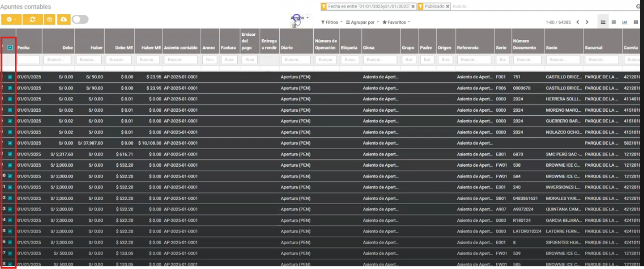The width and height of the screenshot is (644, 269).
Task: Switch to the pivot table view
Action: [x=614, y=22]
